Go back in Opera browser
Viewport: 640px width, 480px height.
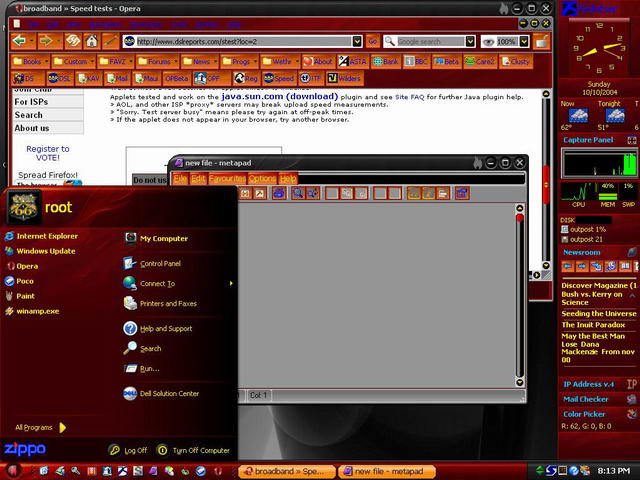(19, 41)
